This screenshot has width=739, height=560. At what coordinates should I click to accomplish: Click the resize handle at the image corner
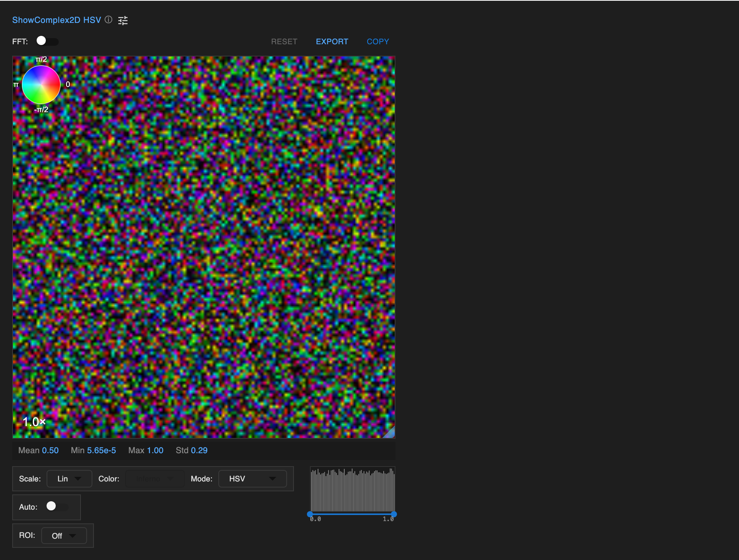click(x=390, y=433)
